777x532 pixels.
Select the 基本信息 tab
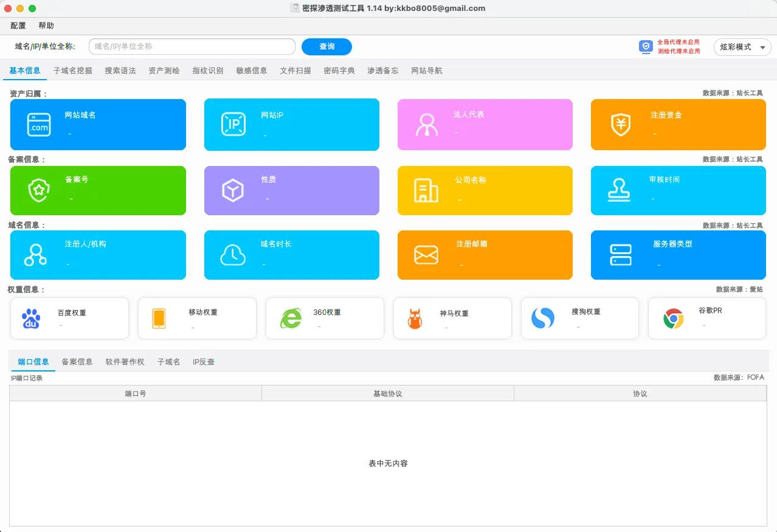click(25, 71)
